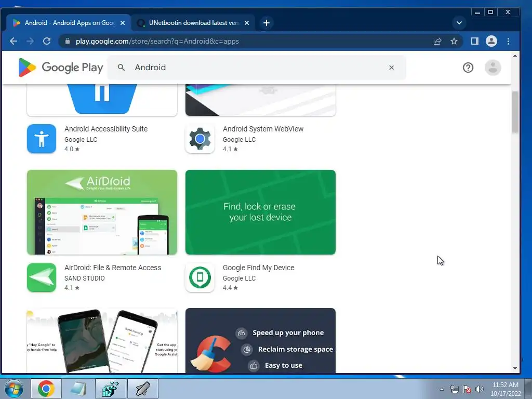Open the Help center question mark icon
This screenshot has height=399, width=532.
pyautogui.click(x=468, y=68)
